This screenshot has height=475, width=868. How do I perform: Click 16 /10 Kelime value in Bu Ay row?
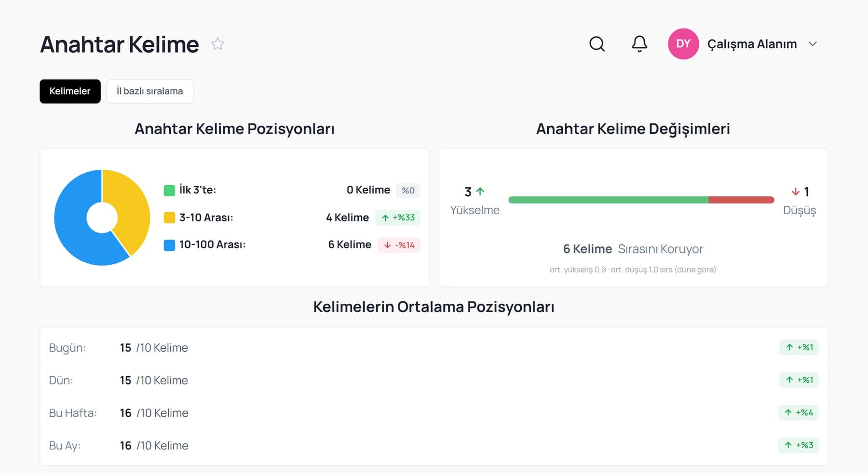pos(154,446)
